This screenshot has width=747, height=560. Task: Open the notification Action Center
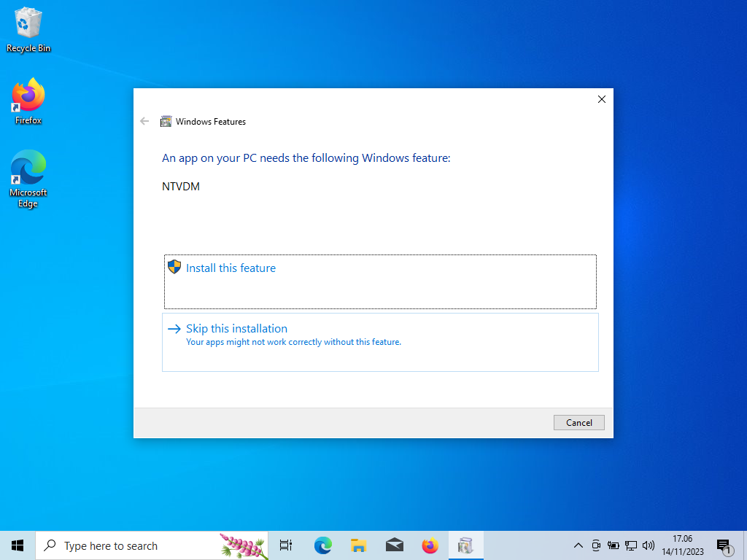point(724,545)
